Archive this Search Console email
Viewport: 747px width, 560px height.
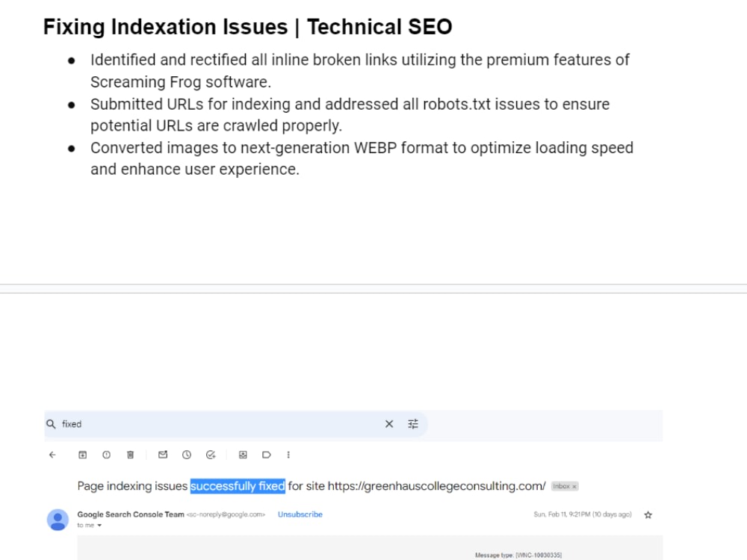(82, 455)
